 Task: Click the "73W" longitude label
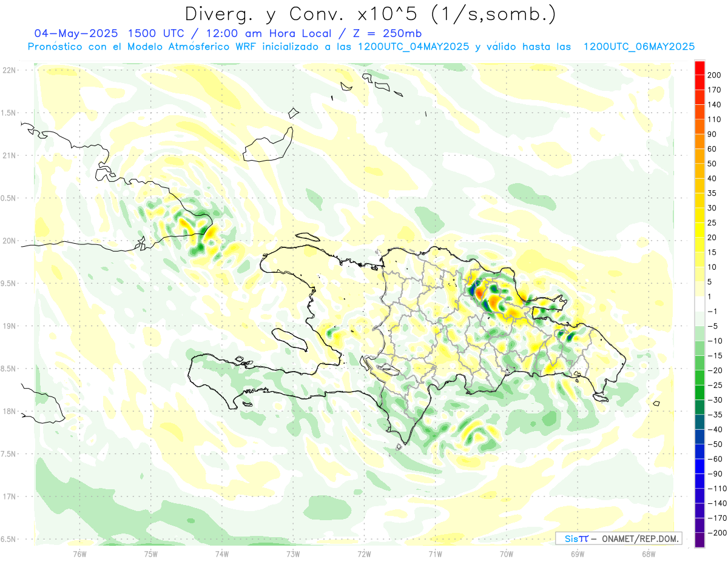coord(293,554)
